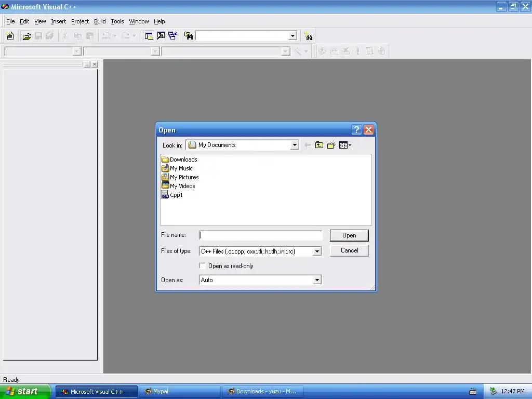Viewport: 532px width, 399px height.
Task: Select the My Music folder
Action: 177,168
